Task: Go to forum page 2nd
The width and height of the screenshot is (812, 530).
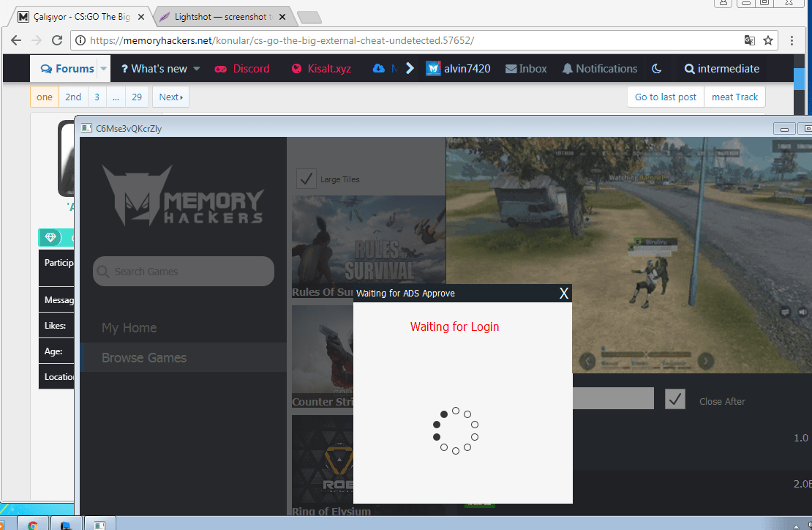Action: 73,97
